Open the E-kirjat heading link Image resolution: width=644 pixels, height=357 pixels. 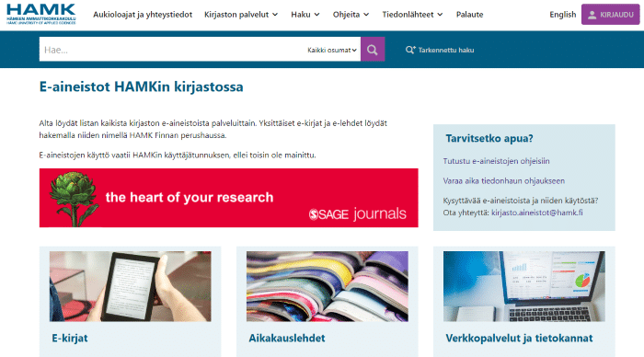pos(70,338)
